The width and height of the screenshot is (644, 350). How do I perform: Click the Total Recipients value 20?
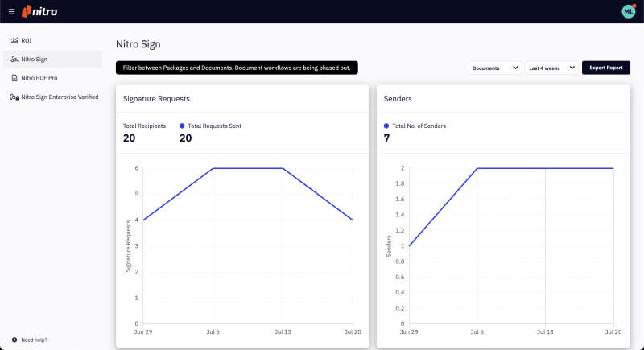pos(129,138)
